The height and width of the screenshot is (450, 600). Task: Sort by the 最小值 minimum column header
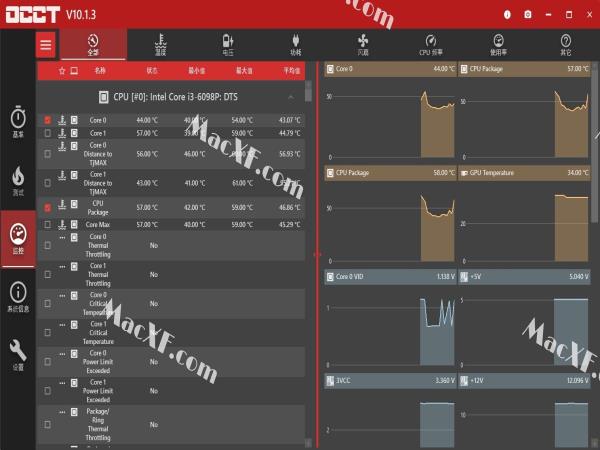196,71
